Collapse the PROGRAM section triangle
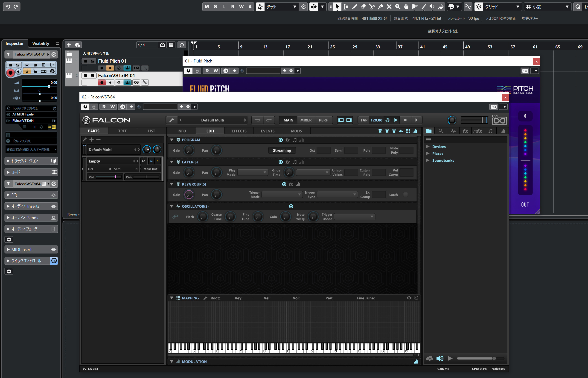 [x=172, y=140]
